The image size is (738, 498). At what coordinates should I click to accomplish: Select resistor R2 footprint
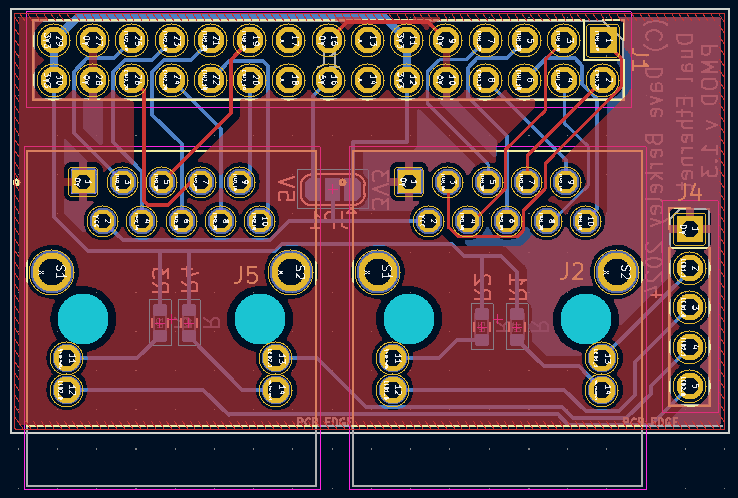482,327
